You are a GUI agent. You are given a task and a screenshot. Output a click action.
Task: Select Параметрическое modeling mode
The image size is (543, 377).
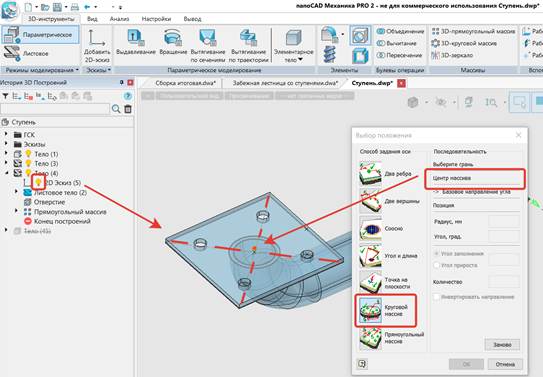pyautogui.click(x=40, y=35)
